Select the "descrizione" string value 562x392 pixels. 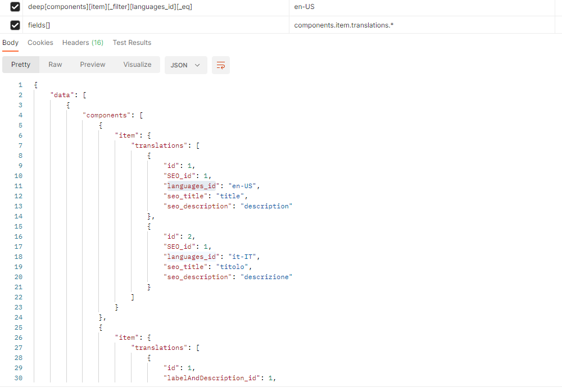(x=266, y=276)
